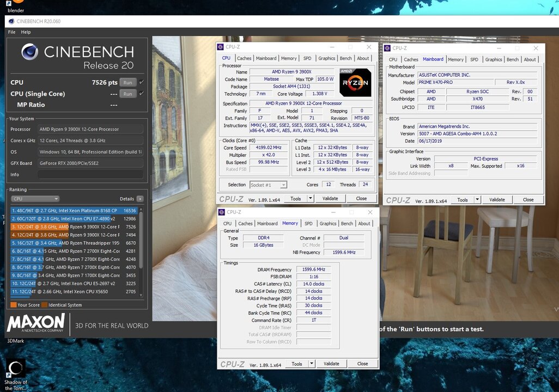Screen dimensions: 559x392
Task: Select the blender desktop shortcut label
Action: [x=16, y=10]
